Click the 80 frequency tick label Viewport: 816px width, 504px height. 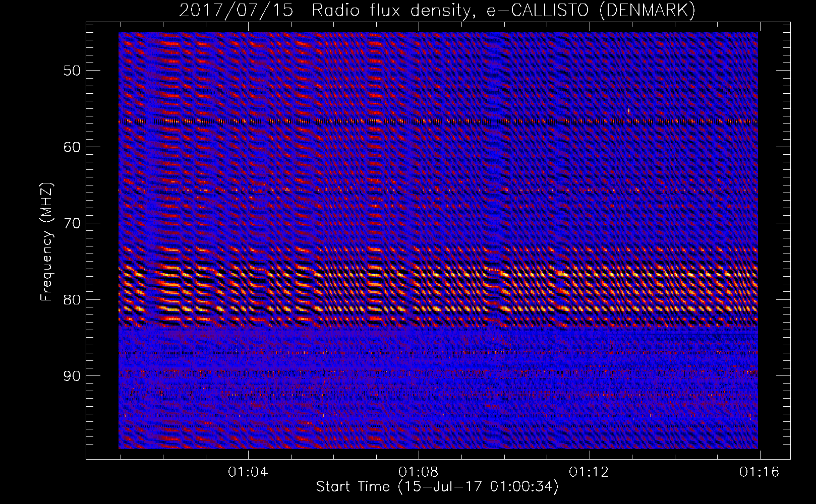(x=72, y=300)
